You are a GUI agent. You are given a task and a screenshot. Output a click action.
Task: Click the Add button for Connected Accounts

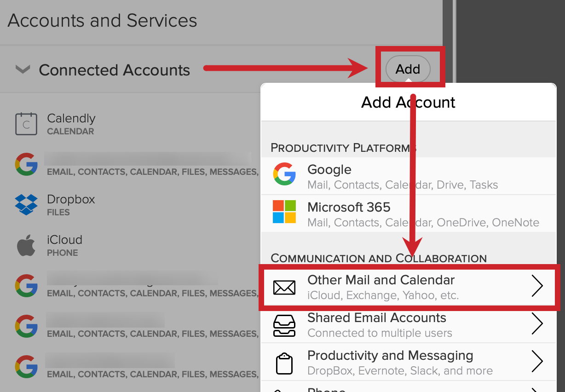pos(408,69)
